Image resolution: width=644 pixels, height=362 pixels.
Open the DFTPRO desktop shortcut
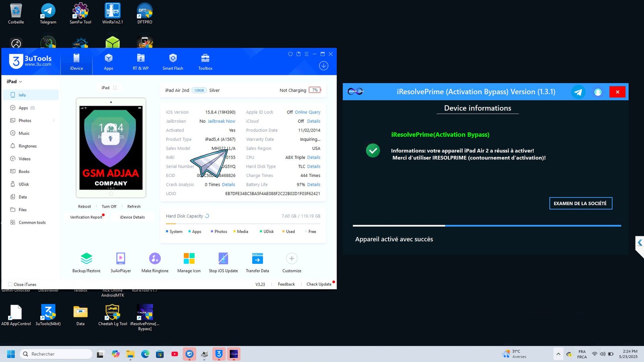pyautogui.click(x=145, y=14)
